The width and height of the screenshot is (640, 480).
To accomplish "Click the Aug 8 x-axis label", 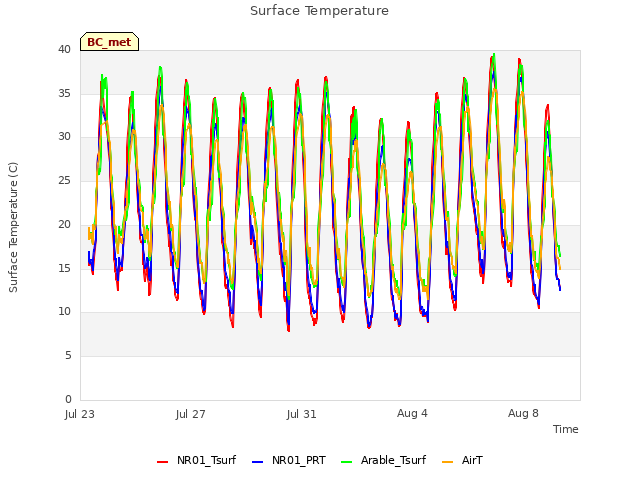I will (x=523, y=413).
